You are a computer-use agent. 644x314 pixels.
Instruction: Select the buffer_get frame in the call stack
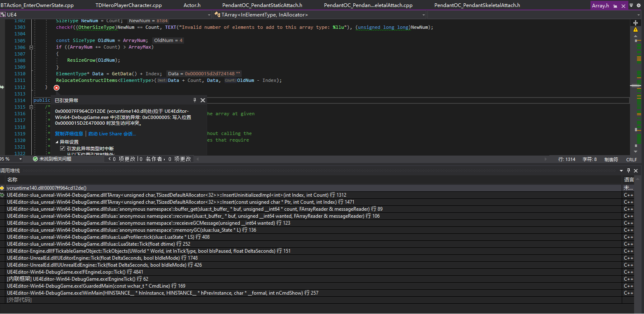pos(165,209)
